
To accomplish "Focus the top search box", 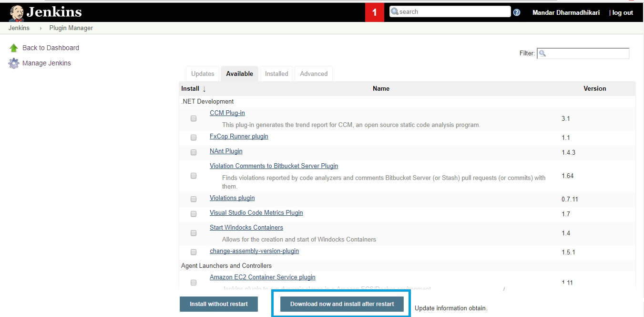I will pos(450,11).
